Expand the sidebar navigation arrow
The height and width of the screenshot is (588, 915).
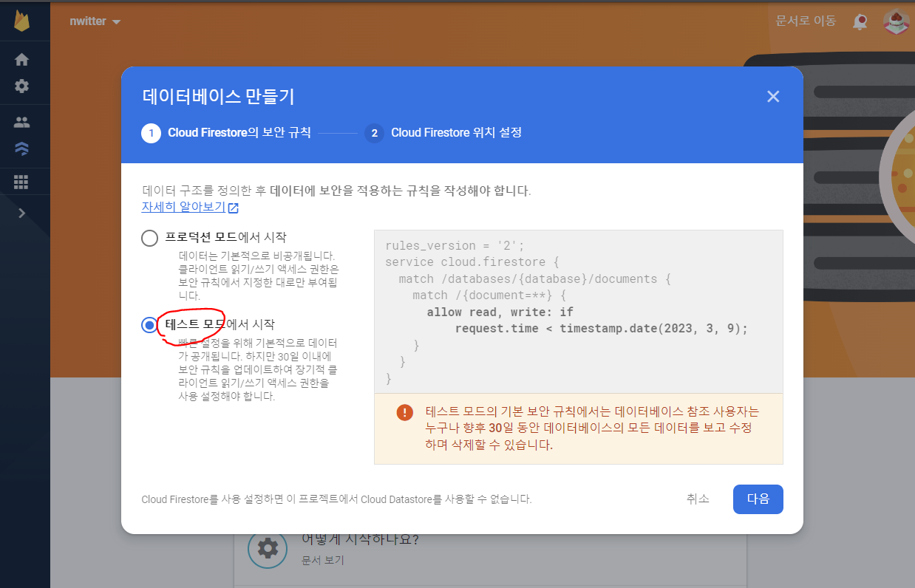click(x=22, y=213)
